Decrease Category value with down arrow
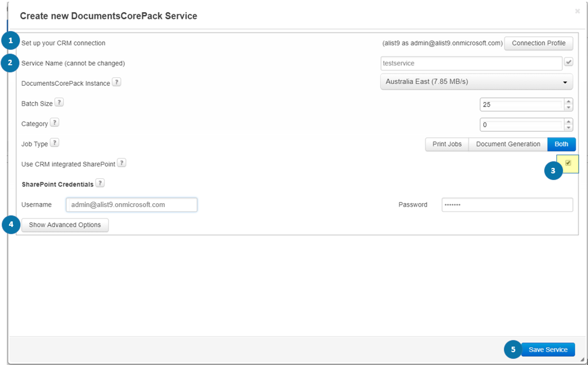Image resolution: width=588 pixels, height=365 pixels. pos(568,128)
